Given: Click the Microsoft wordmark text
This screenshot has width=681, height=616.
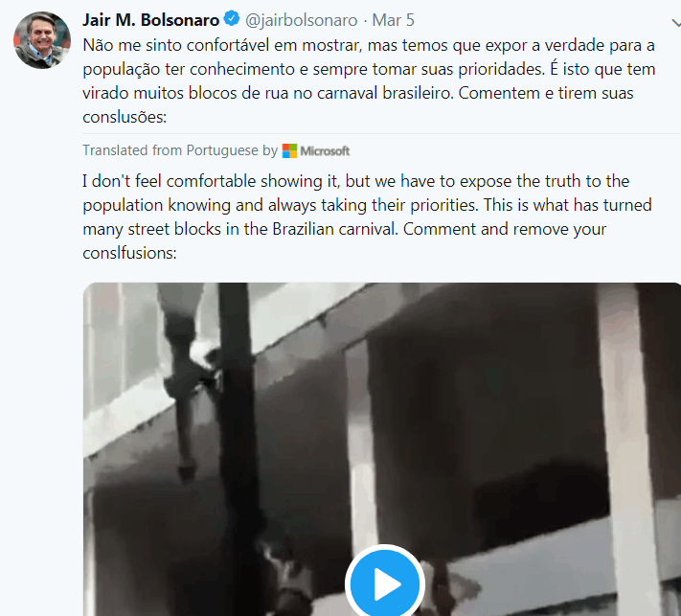Looking at the screenshot, I should coord(325,150).
